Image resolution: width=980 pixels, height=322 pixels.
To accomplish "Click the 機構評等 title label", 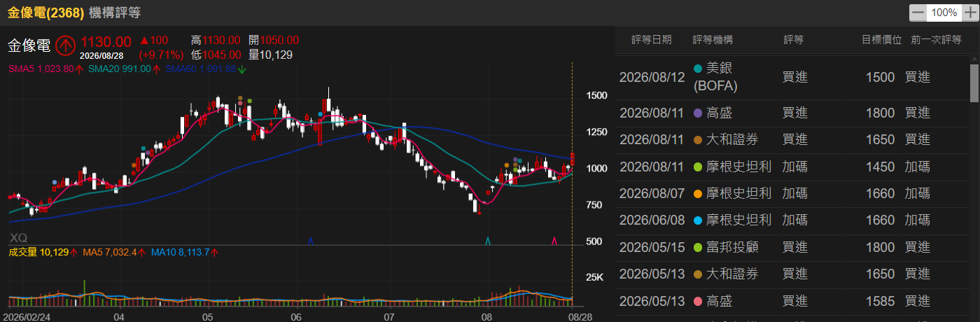I will 113,13.
